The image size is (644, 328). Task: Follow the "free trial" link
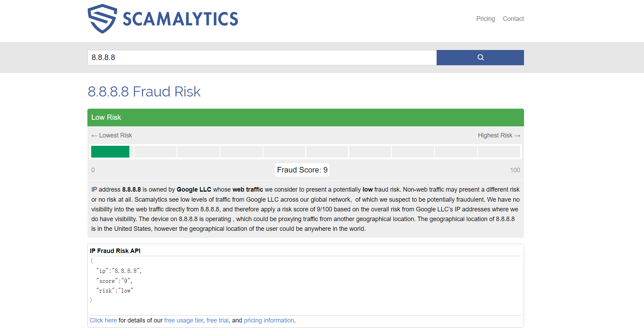(217, 320)
